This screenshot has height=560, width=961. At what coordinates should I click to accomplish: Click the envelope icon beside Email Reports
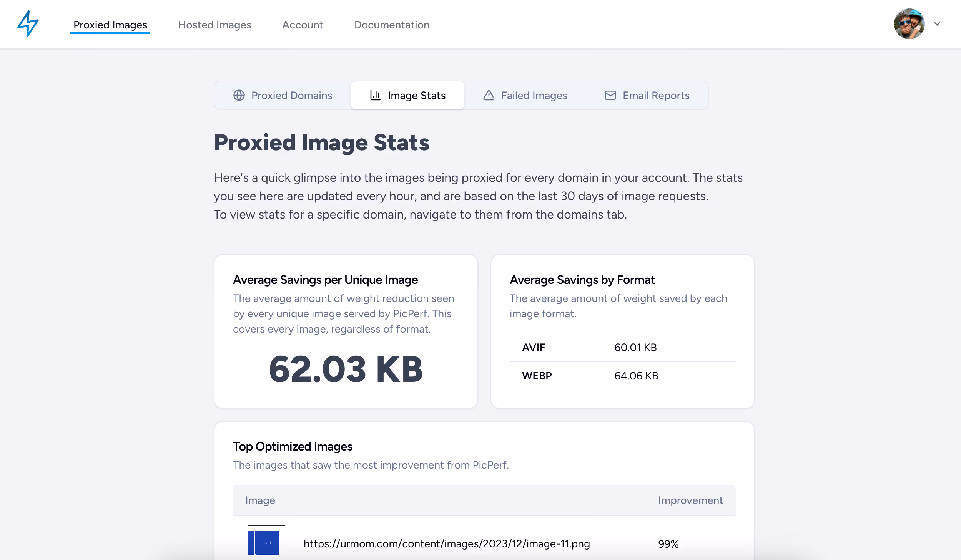pyautogui.click(x=610, y=95)
